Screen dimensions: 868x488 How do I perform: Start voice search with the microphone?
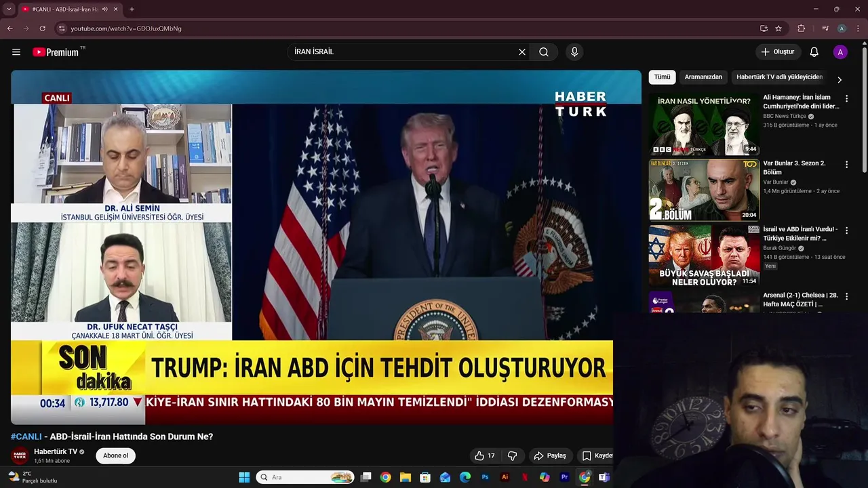click(x=574, y=52)
